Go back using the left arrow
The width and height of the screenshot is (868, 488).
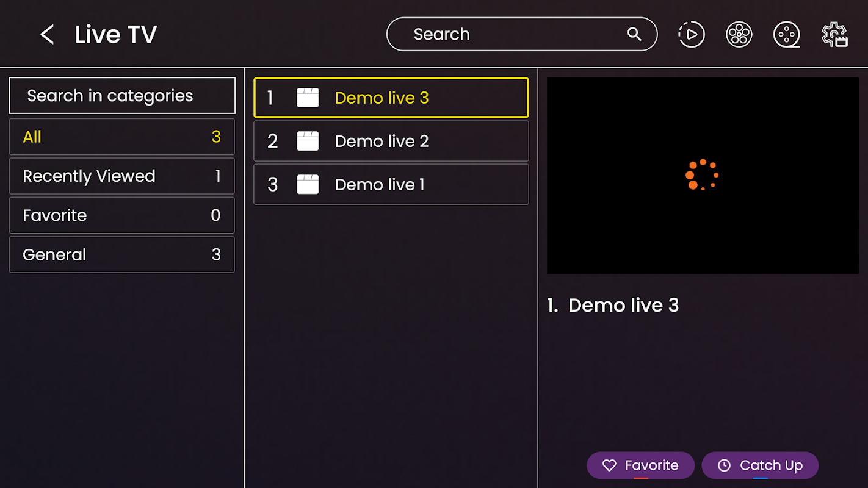(47, 35)
